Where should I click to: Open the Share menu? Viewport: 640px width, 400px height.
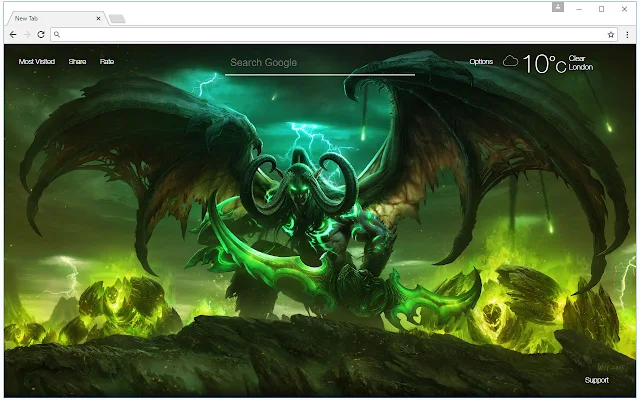point(77,62)
